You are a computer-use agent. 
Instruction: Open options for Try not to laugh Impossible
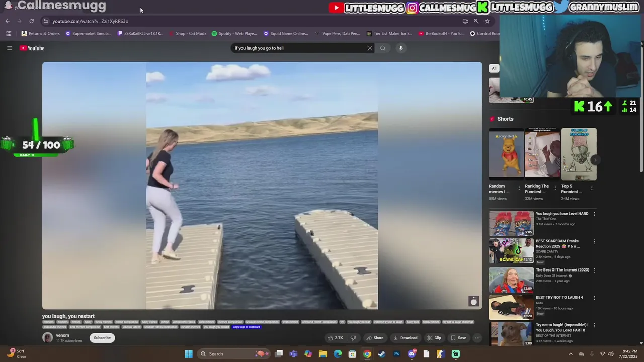point(594,325)
